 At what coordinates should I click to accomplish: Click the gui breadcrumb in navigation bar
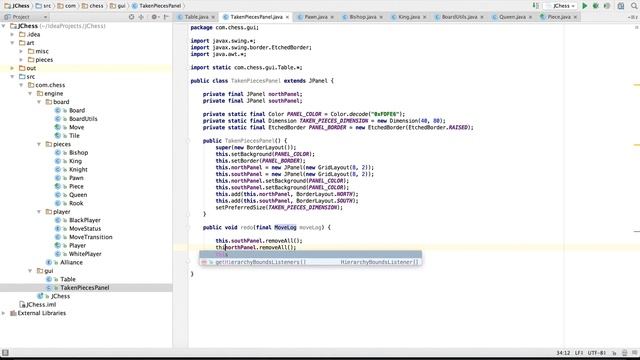click(117, 6)
